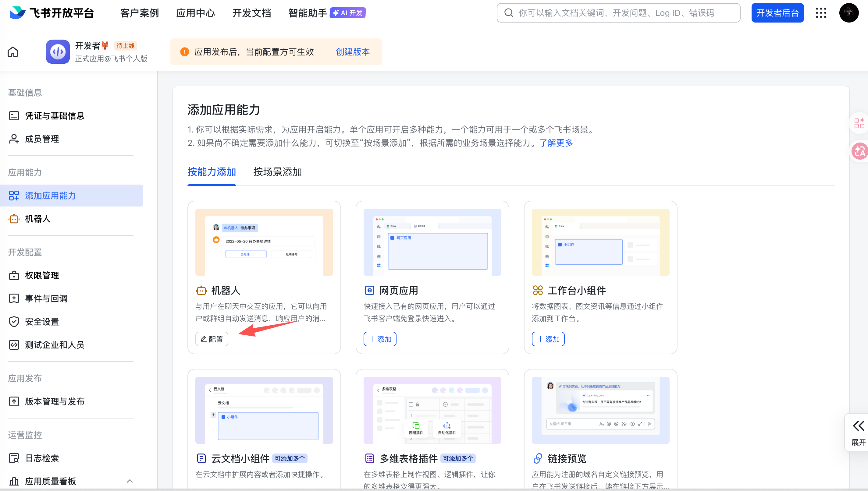This screenshot has width=868, height=491.
Task: Click the 机器人 card preview image
Action: pos(264,242)
